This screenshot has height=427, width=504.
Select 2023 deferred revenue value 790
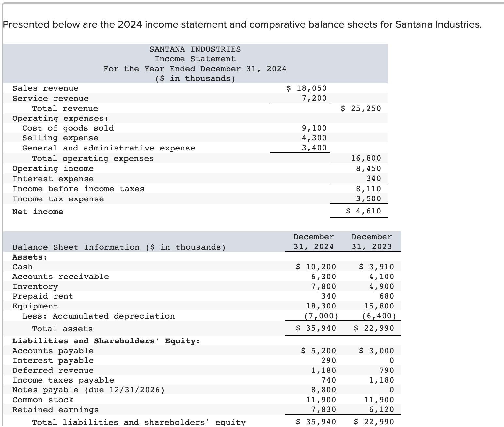tap(387, 371)
